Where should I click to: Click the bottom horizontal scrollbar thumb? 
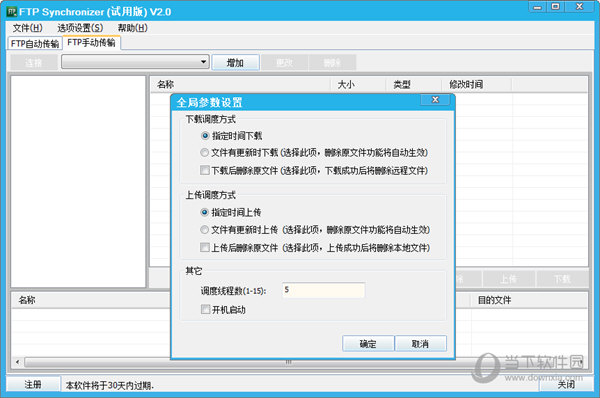[x=289, y=362]
